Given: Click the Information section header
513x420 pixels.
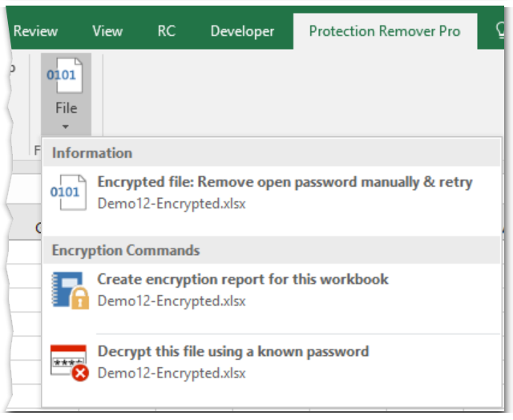Looking at the screenshot, I should click(272, 153).
